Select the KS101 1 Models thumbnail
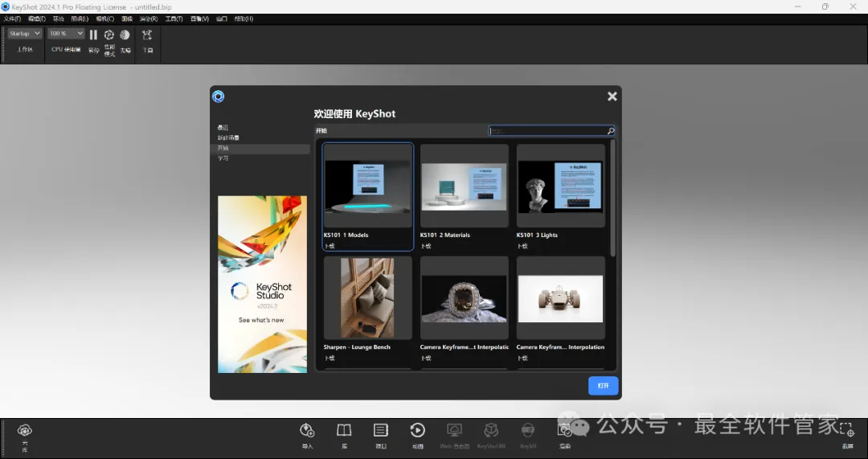 pos(367,186)
